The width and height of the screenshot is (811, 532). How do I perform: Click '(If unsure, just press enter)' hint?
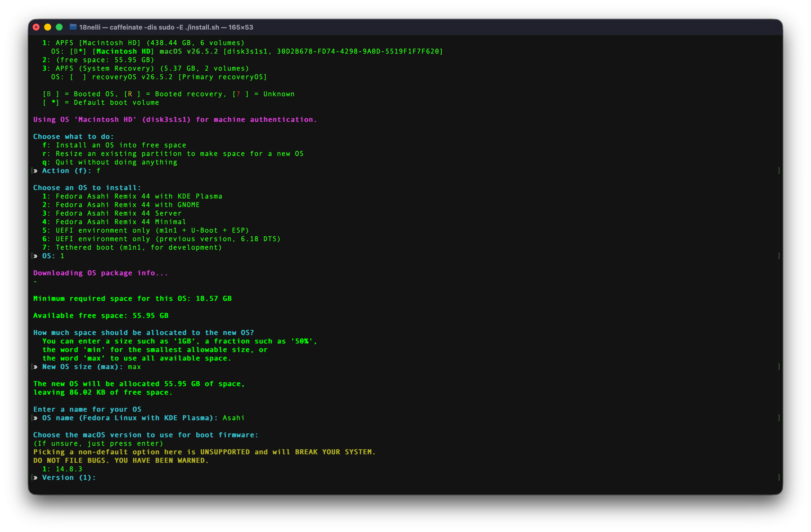pos(98,444)
